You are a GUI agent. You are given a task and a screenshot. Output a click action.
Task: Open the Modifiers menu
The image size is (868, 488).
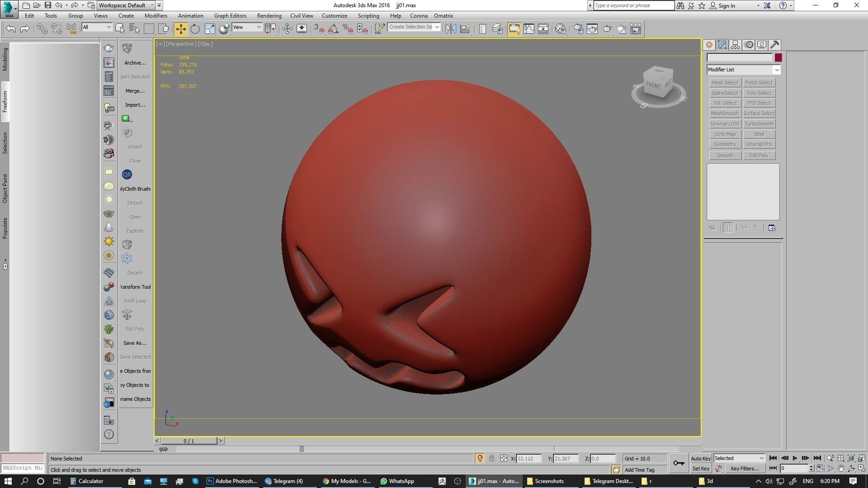[156, 15]
